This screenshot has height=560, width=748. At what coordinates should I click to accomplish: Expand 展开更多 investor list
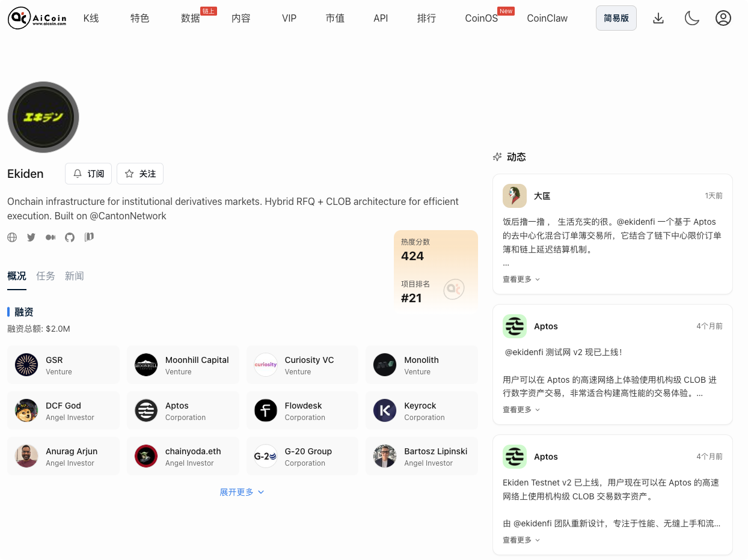click(x=242, y=492)
